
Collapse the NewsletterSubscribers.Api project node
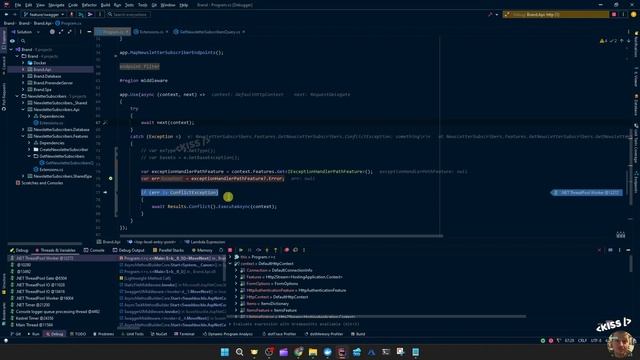(23, 109)
